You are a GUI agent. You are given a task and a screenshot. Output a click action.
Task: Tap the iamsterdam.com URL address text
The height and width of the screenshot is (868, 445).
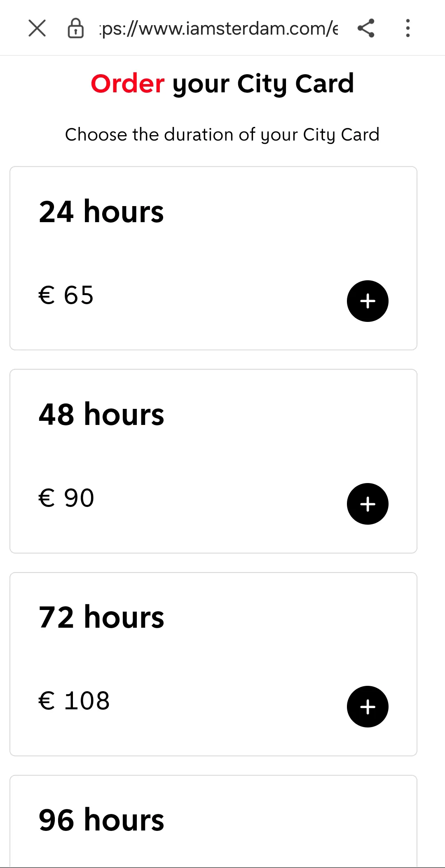(218, 28)
